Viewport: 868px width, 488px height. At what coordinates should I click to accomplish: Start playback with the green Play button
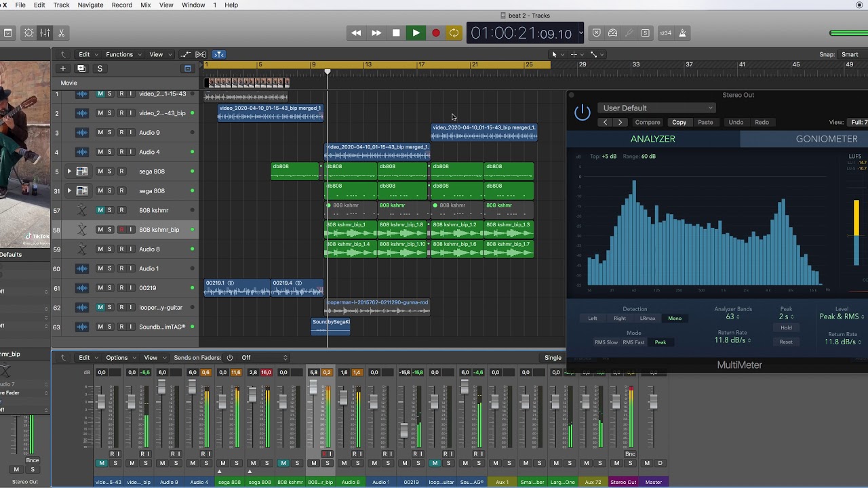point(416,33)
